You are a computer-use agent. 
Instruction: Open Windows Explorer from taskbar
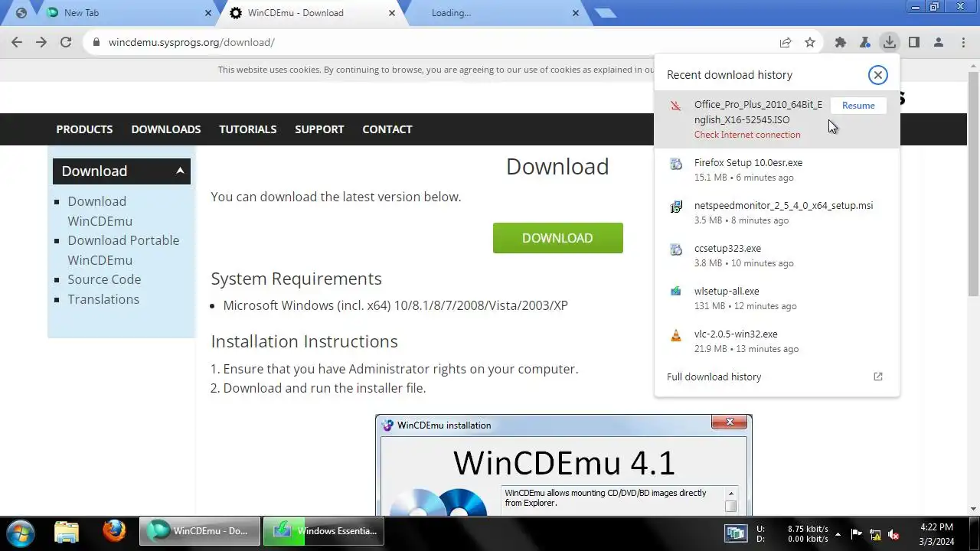coord(67,531)
